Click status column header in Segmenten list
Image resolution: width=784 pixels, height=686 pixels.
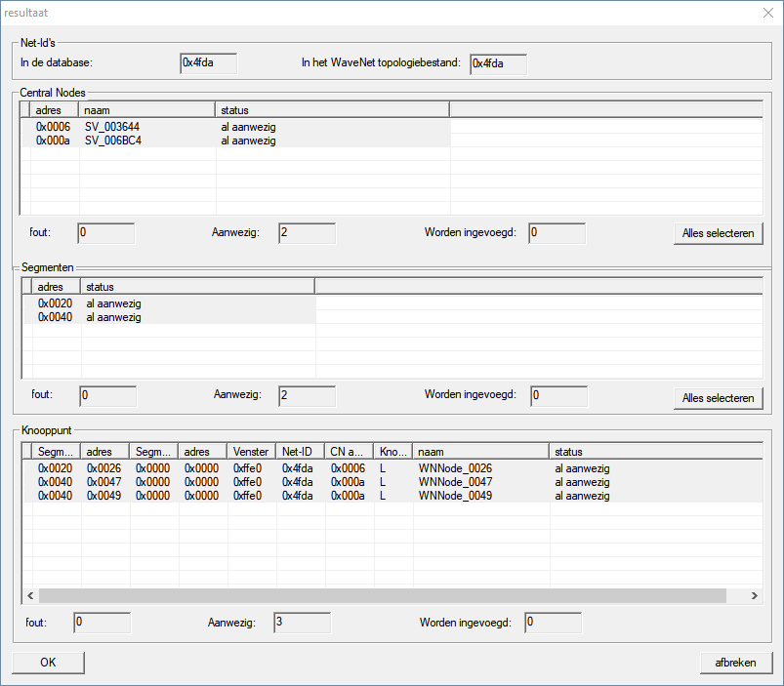(x=197, y=287)
